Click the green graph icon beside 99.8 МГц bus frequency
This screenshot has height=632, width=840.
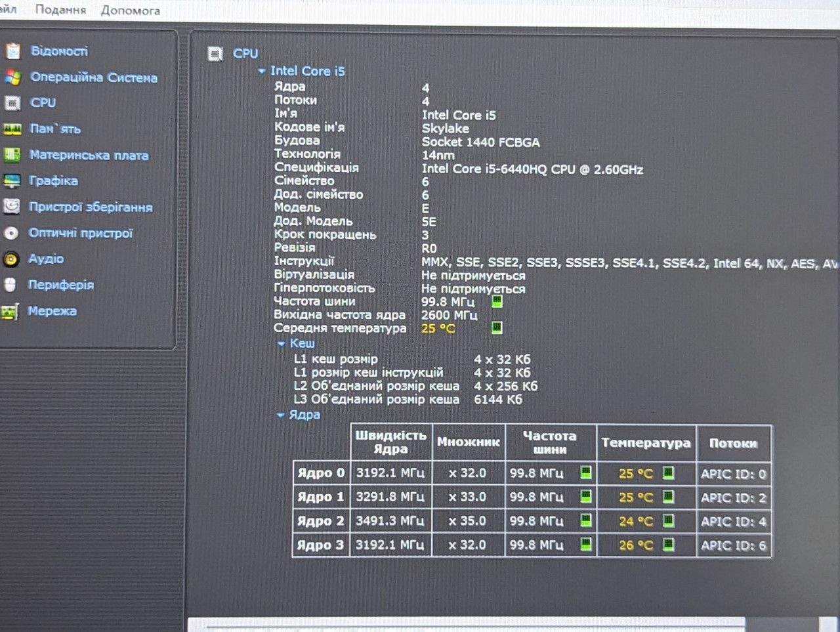coord(497,301)
